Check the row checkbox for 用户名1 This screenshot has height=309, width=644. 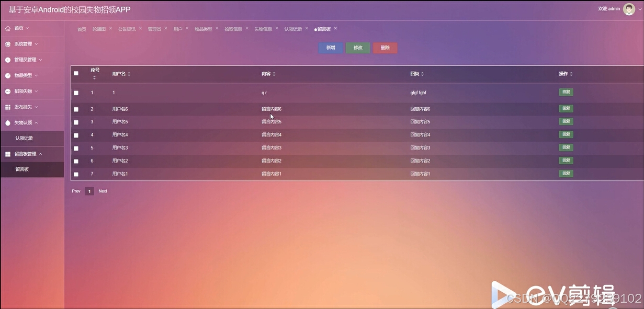(x=76, y=173)
